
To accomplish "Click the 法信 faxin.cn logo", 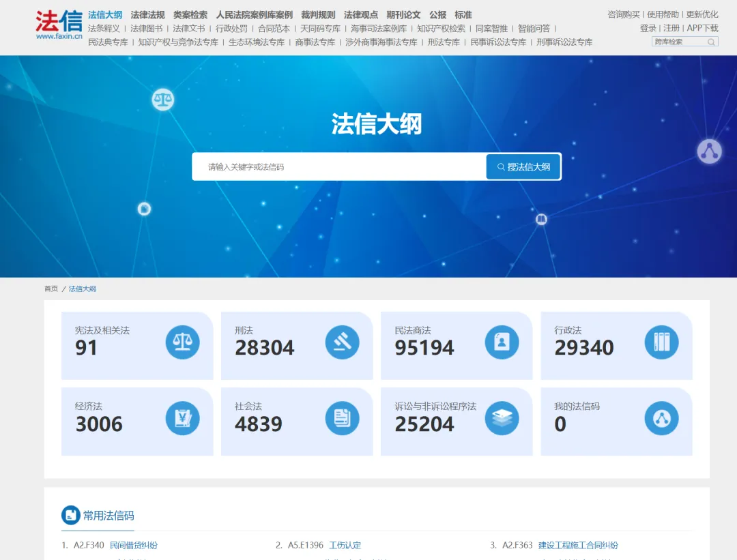I will 59,25.
